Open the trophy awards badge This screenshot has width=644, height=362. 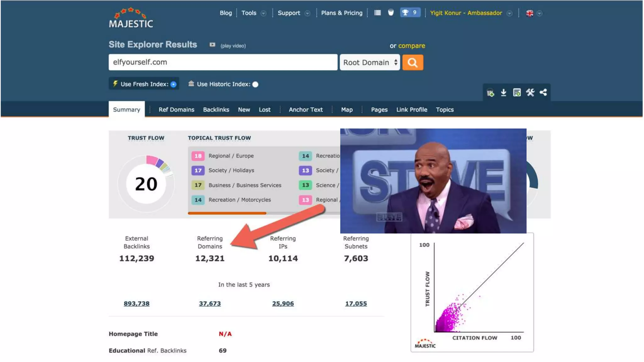[410, 13]
